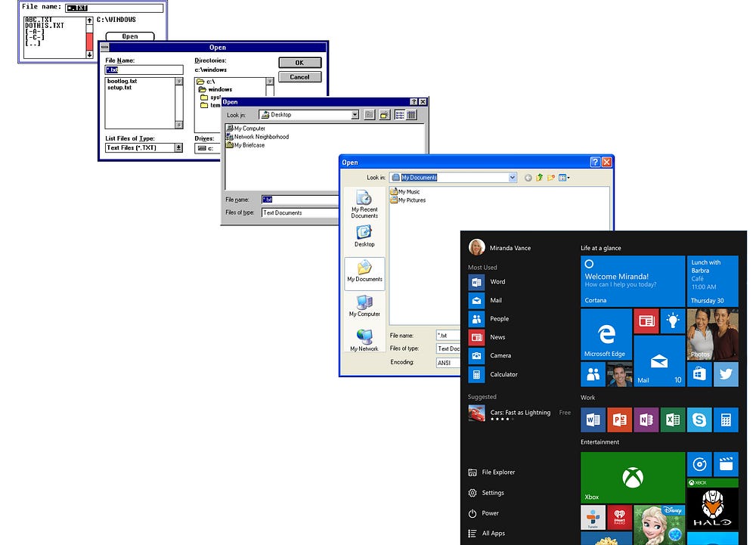The height and width of the screenshot is (545, 756).
Task: Click the Skype tile in Work group
Action: click(699, 420)
